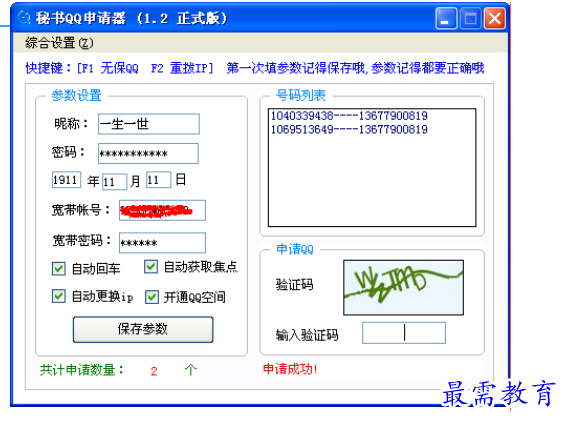564x425 pixels.
Task: Click the F2 重拨IP hint text
Action: point(182,68)
